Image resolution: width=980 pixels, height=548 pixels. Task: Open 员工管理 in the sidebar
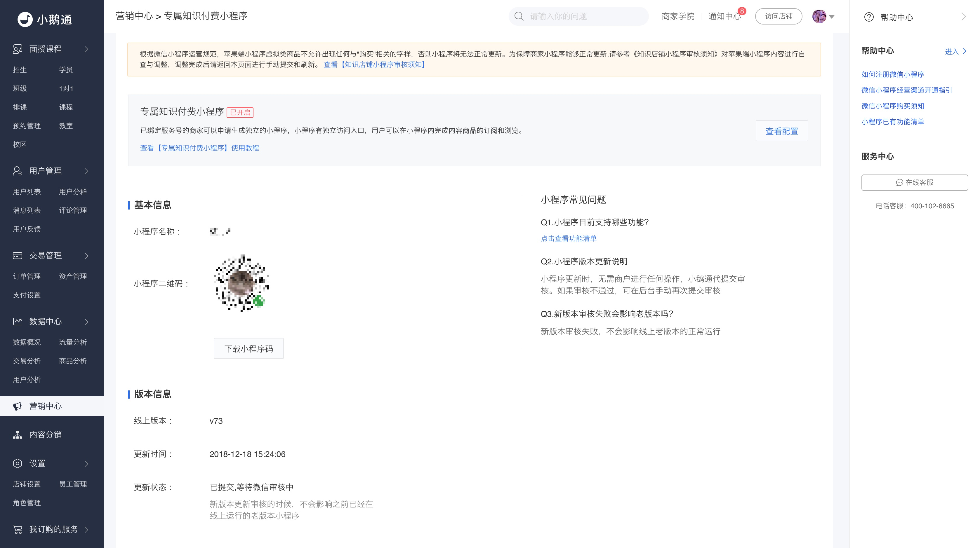pos(73,484)
